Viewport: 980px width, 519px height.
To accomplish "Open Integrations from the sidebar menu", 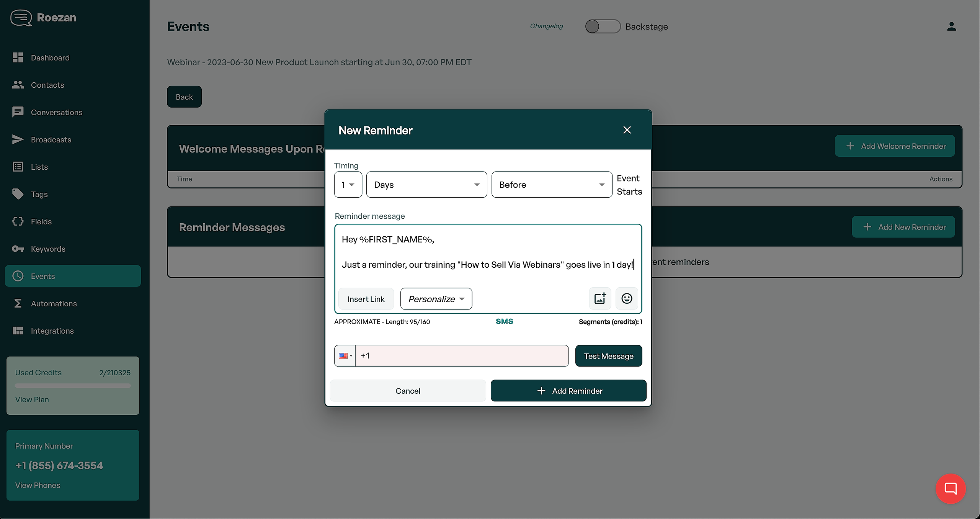I will [x=52, y=331].
